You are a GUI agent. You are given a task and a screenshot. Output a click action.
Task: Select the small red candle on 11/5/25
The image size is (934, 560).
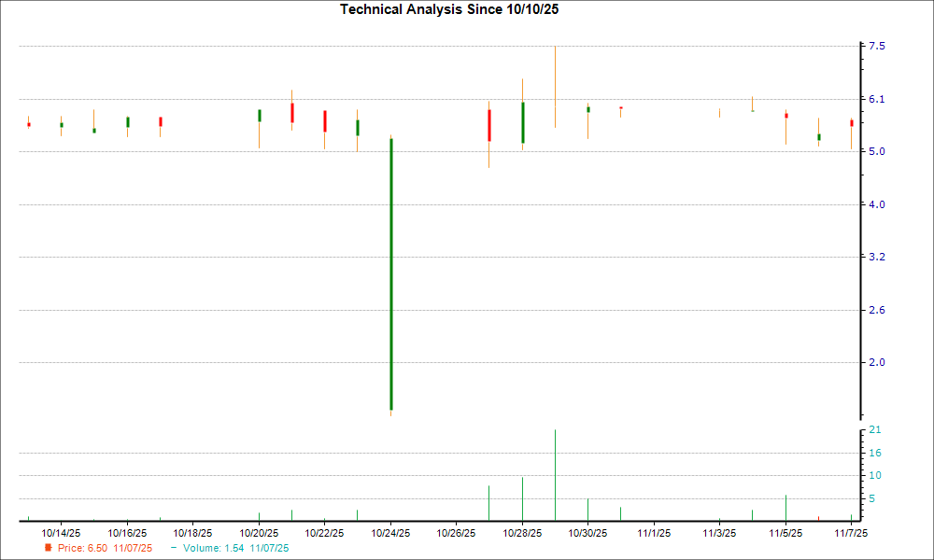coord(787,115)
